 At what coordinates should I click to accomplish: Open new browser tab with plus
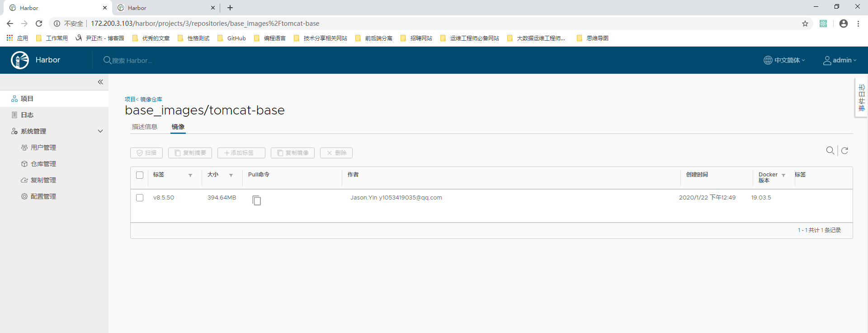[230, 8]
